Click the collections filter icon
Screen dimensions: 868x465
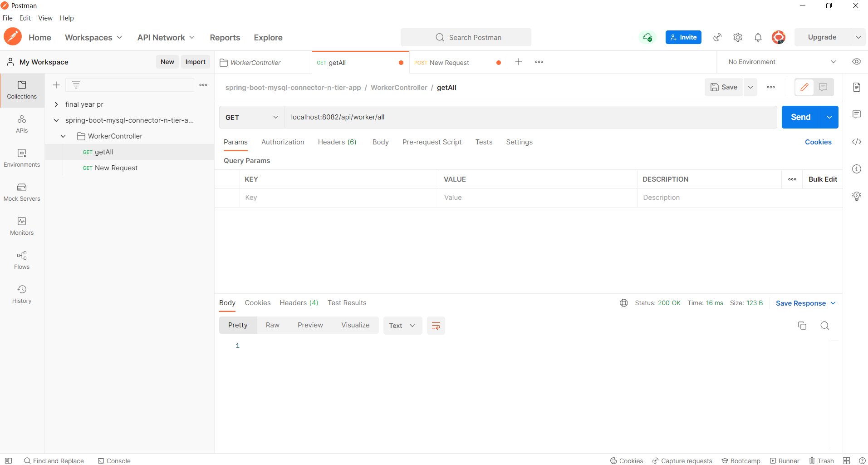(76, 85)
